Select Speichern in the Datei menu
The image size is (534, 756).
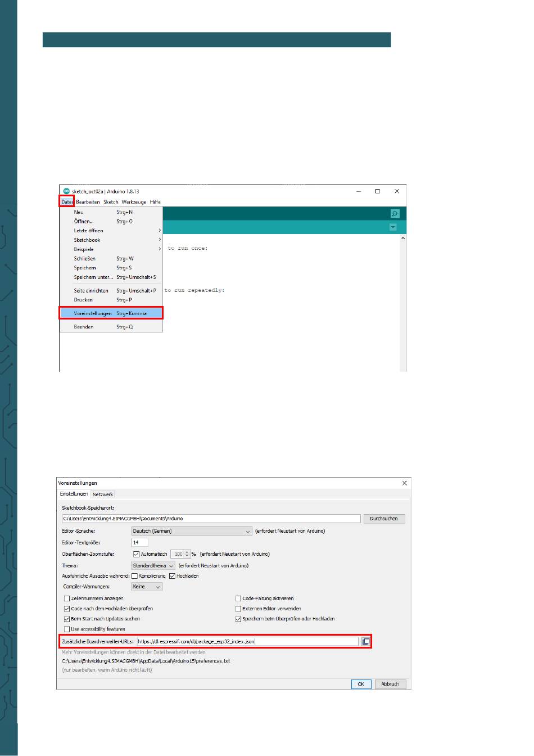[111, 268]
